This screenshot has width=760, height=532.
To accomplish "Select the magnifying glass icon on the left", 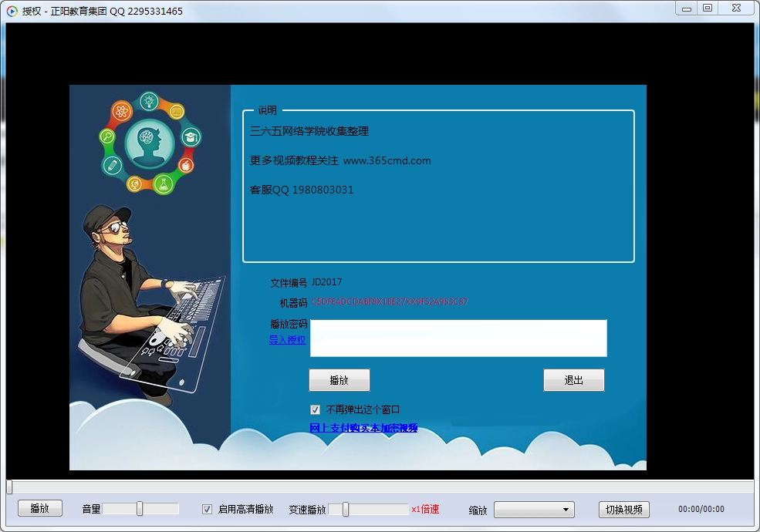I will pyautogui.click(x=107, y=136).
